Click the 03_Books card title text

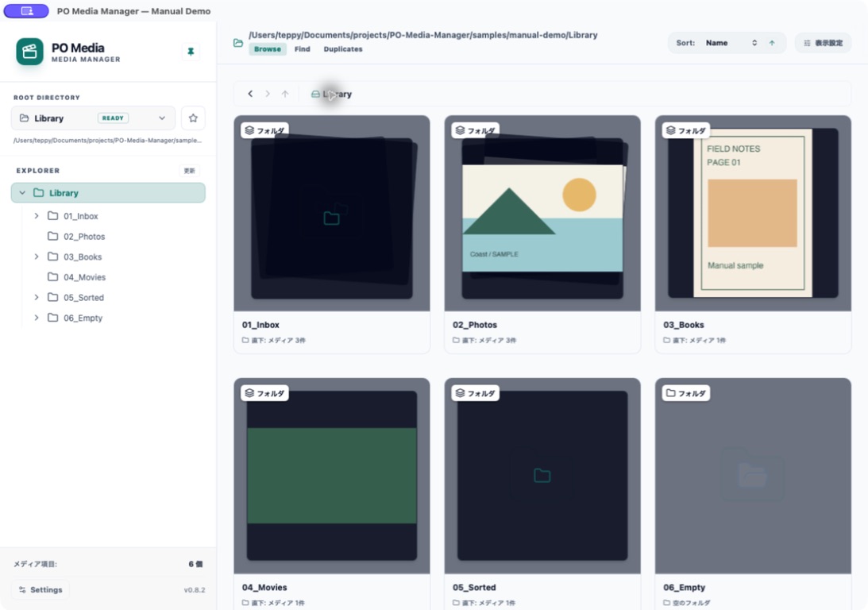tap(684, 325)
